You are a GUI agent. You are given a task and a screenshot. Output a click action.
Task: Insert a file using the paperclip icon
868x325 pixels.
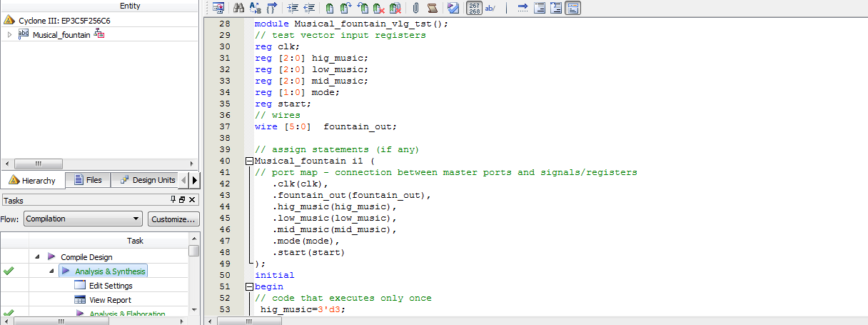(415, 8)
